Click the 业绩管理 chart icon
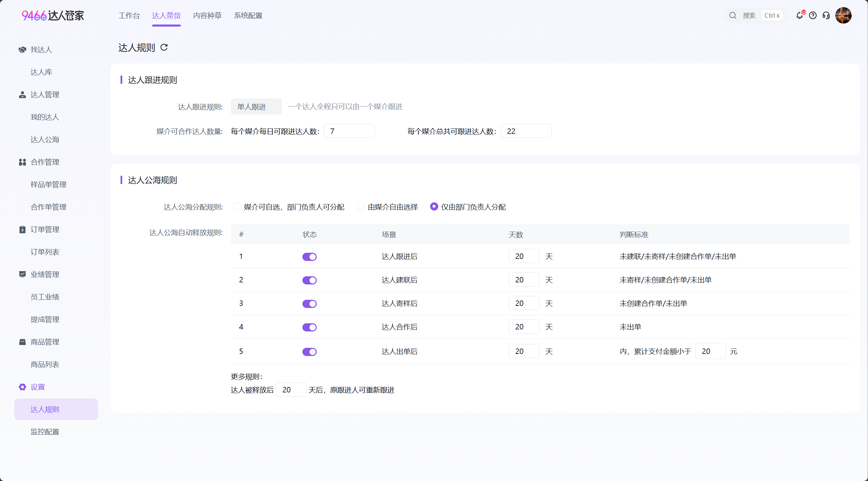This screenshot has width=868, height=481. [22, 275]
